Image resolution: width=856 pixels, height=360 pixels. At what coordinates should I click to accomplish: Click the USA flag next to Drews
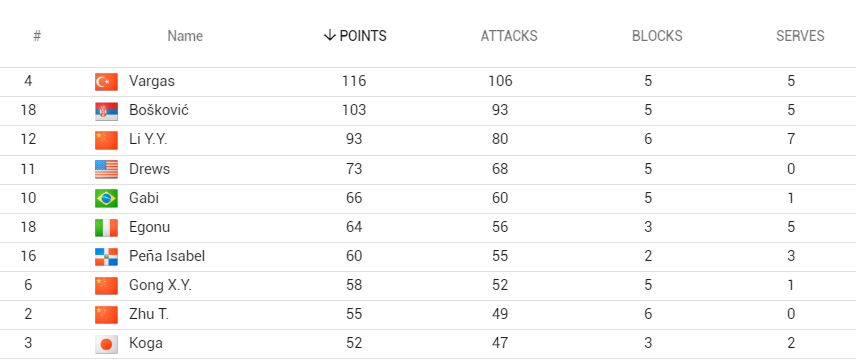coord(106,169)
